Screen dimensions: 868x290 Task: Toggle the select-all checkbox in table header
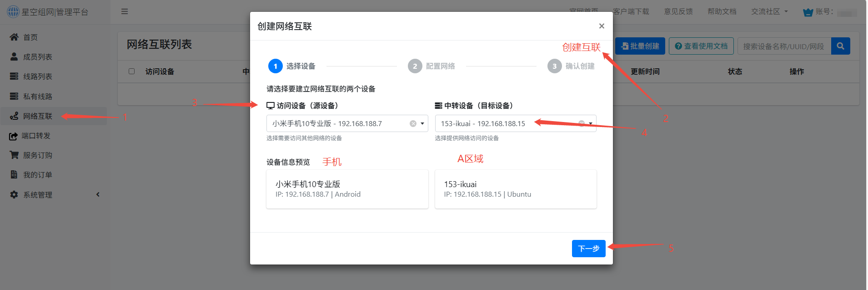point(132,71)
